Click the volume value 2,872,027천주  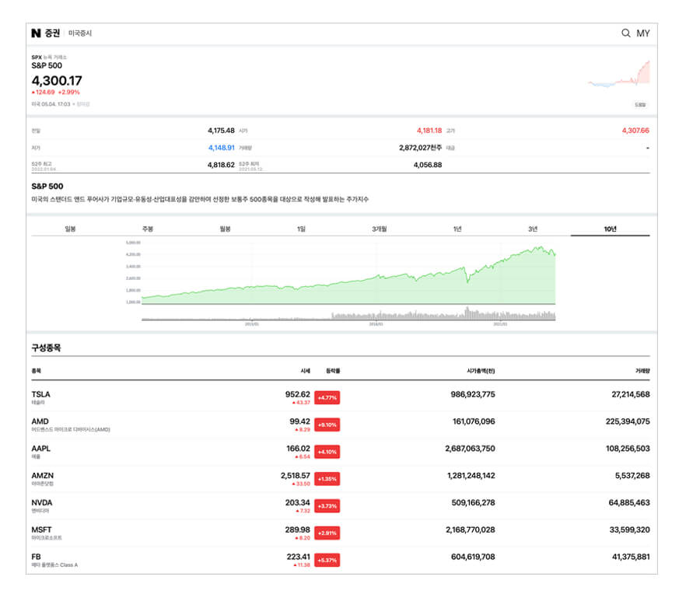421,148
